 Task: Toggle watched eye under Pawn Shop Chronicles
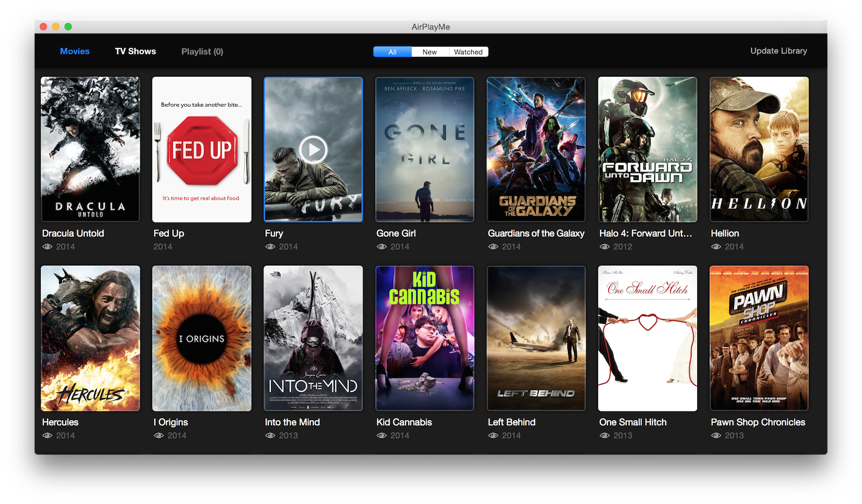tap(716, 436)
